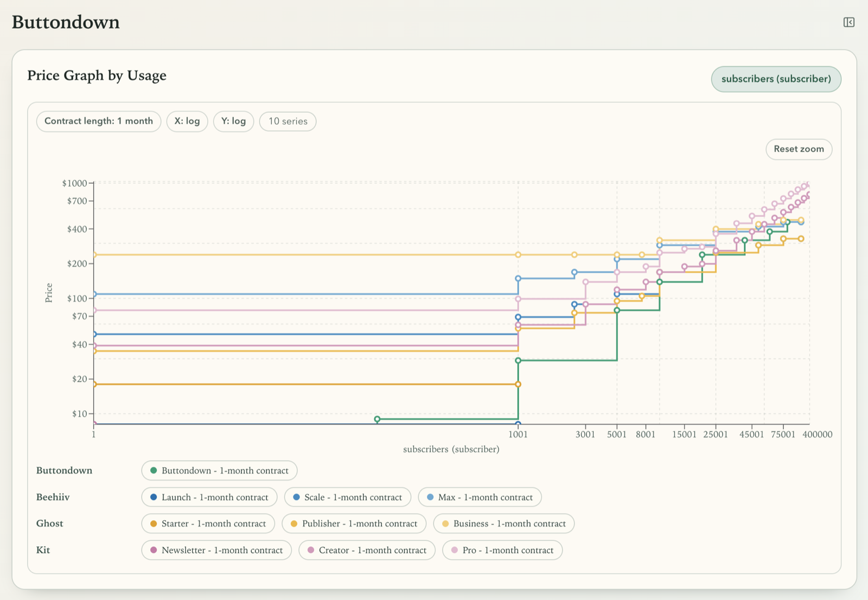Click the Price Graph by Usage heading

(97, 75)
